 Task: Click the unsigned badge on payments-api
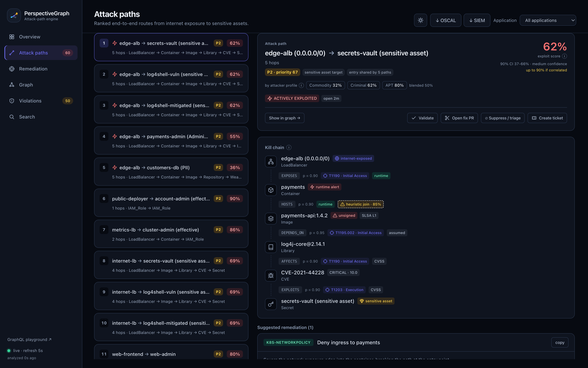(344, 215)
